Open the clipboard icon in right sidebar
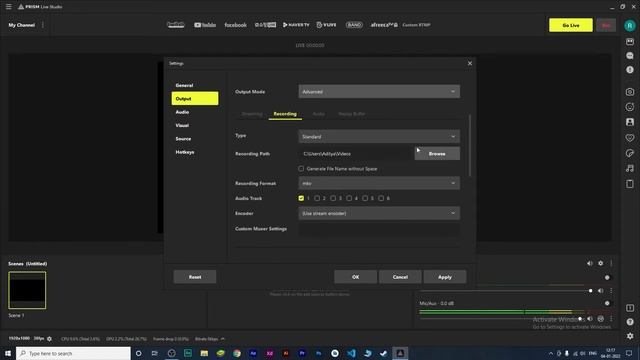Image resolution: width=640 pixels, height=360 pixels. pyautogui.click(x=630, y=184)
